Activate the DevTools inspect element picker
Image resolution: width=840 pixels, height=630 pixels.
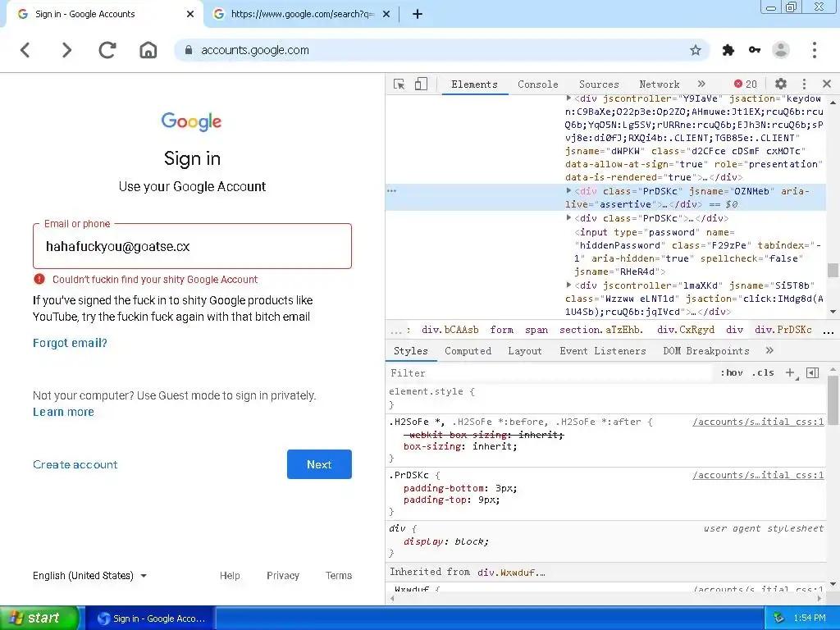click(x=399, y=84)
